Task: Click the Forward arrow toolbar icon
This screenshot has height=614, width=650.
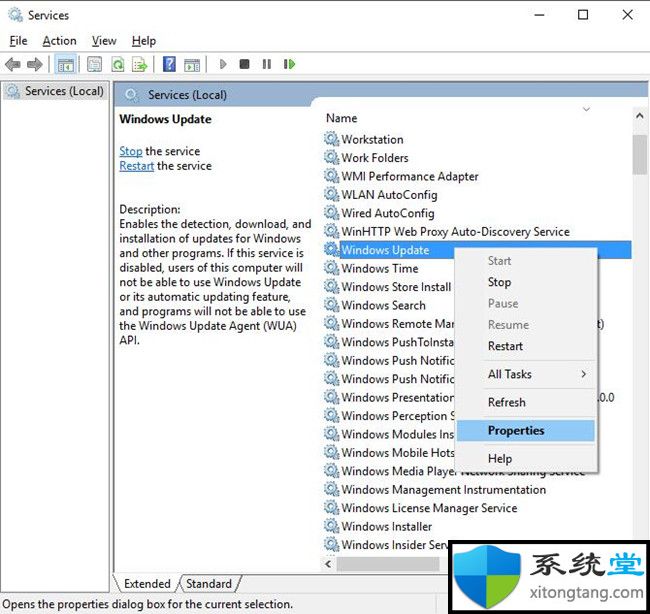Action: click(34, 64)
